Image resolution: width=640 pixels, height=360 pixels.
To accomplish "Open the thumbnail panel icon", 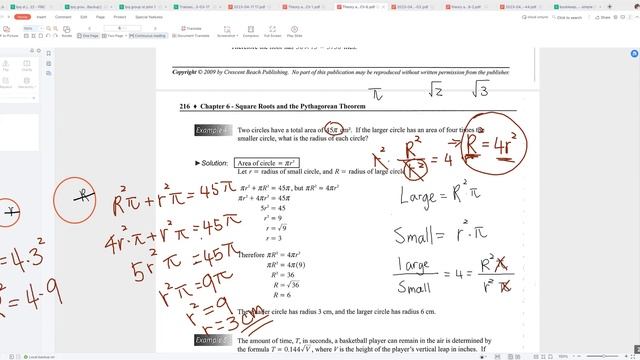I will pos(49,63).
